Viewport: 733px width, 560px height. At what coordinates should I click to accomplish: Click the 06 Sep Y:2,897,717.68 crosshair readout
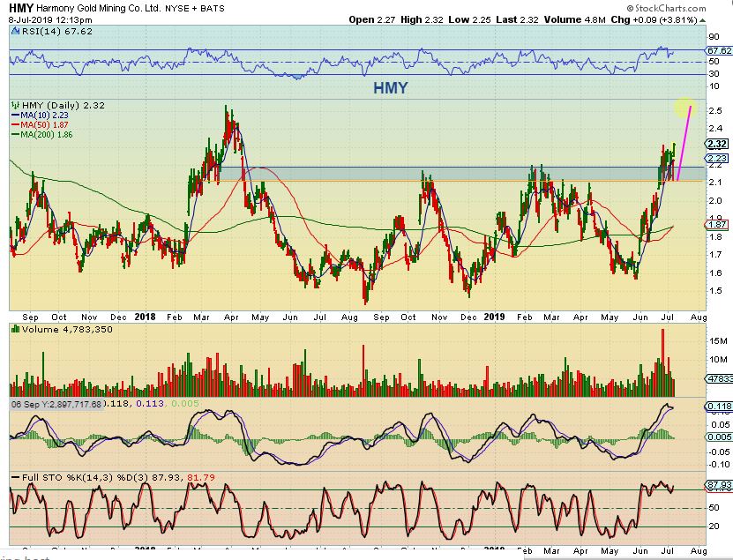click(56, 404)
